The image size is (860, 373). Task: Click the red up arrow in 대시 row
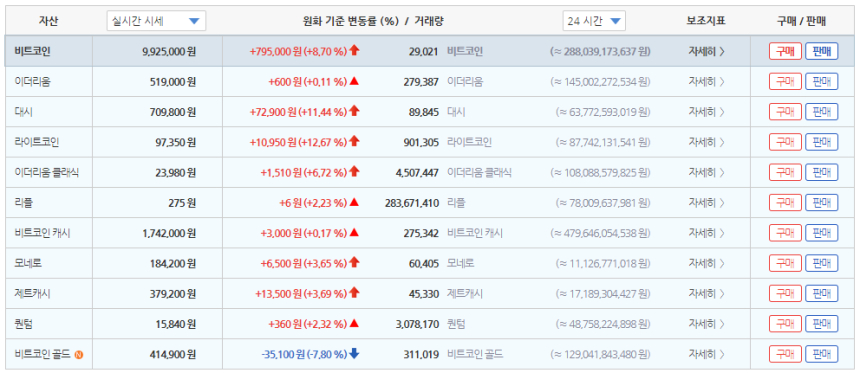(354, 111)
